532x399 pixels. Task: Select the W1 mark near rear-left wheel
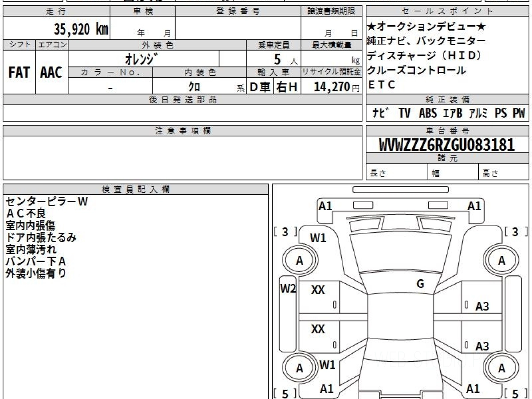pyautogui.click(x=327, y=365)
